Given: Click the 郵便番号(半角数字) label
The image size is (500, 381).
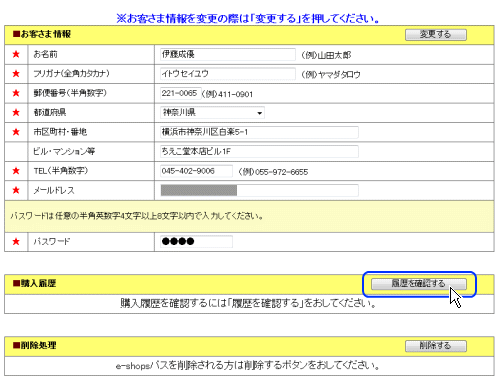Looking at the screenshot, I should click(70, 93).
